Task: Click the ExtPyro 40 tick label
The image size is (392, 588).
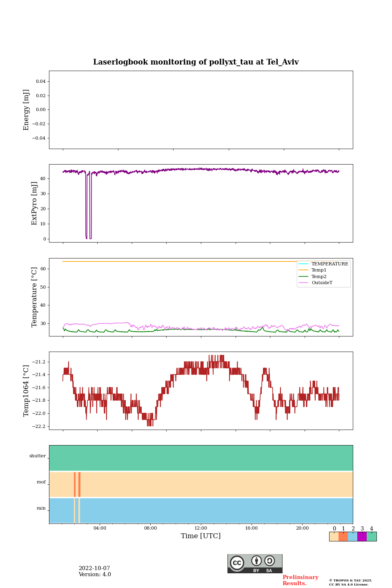Action: (x=43, y=179)
